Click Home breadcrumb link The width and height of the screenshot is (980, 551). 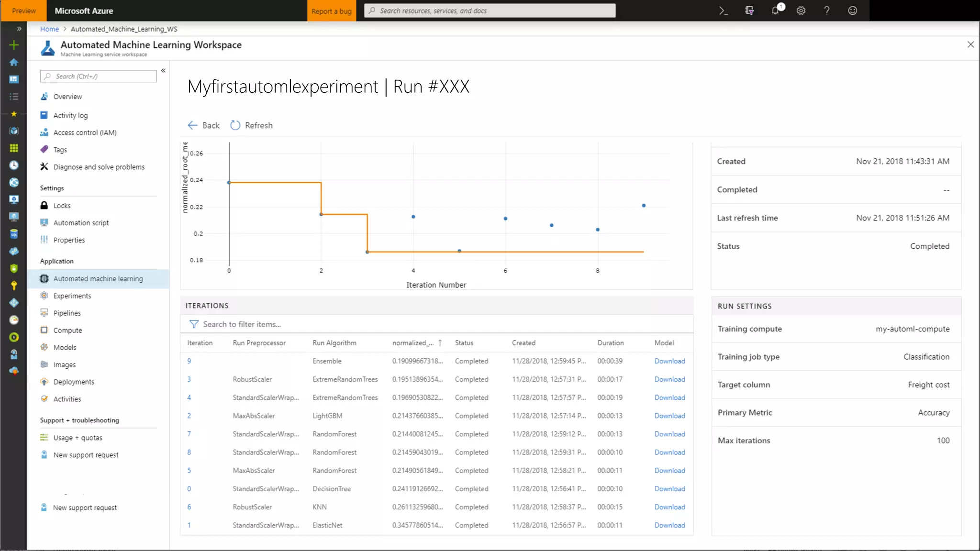point(49,29)
